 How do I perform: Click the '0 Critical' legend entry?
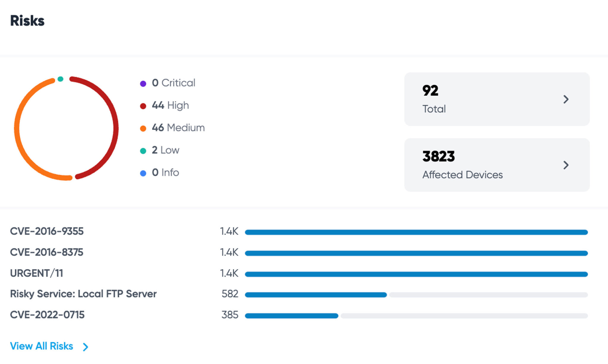tap(168, 83)
